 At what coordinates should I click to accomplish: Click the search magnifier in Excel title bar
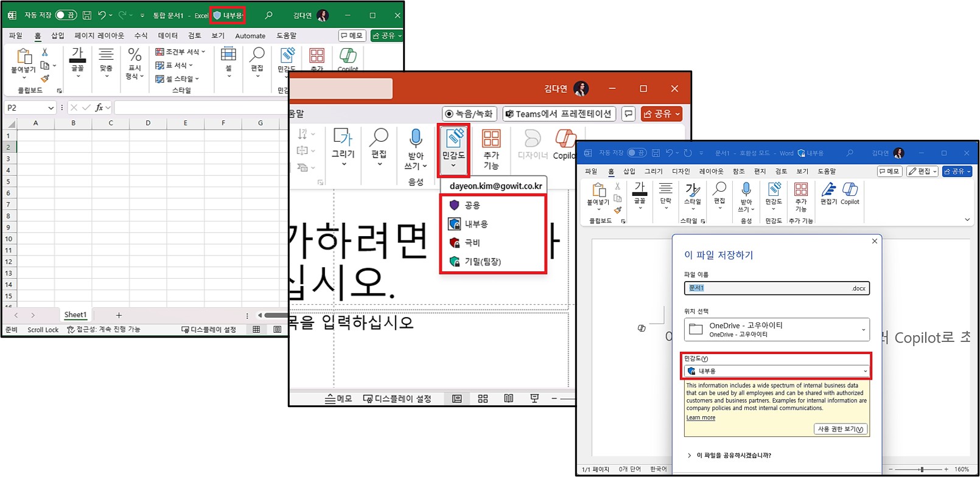tap(268, 15)
